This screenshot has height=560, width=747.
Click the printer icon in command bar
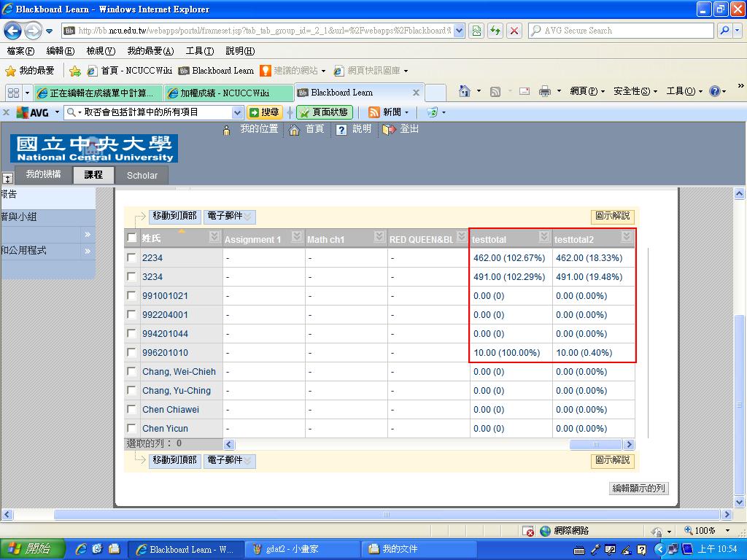544,91
